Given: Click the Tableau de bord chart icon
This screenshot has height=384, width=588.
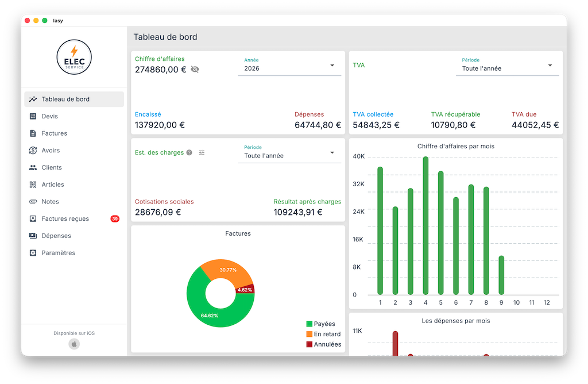Looking at the screenshot, I should [x=33, y=99].
